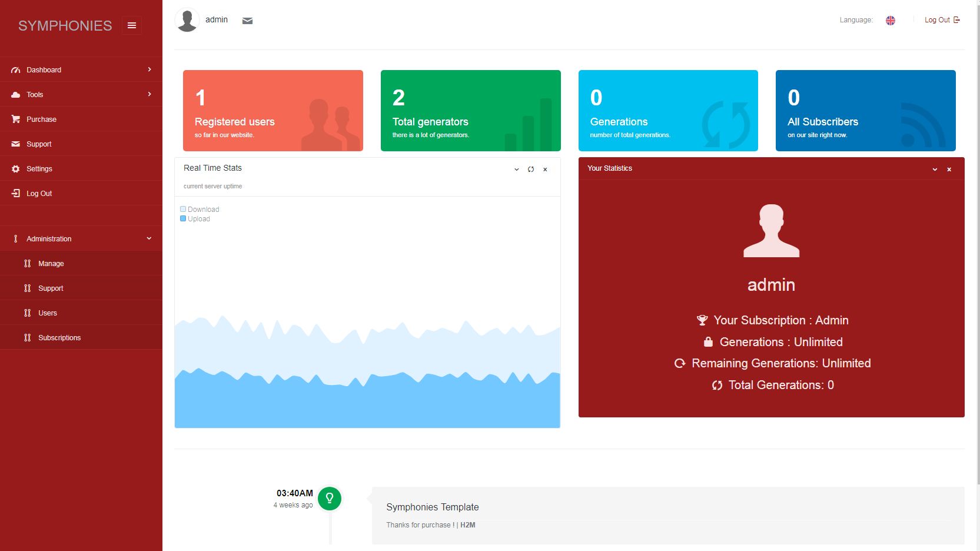
Task: Open Subscriptions under Administration
Action: coord(59,338)
